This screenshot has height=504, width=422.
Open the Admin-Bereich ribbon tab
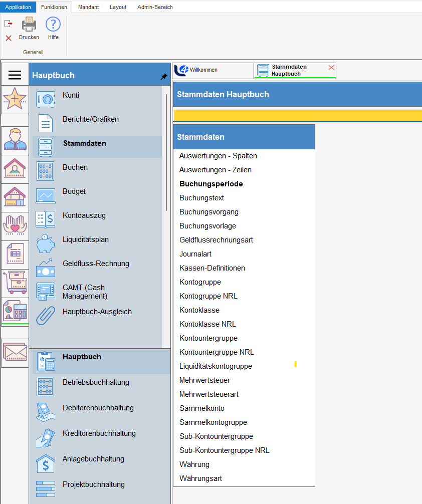pos(155,7)
